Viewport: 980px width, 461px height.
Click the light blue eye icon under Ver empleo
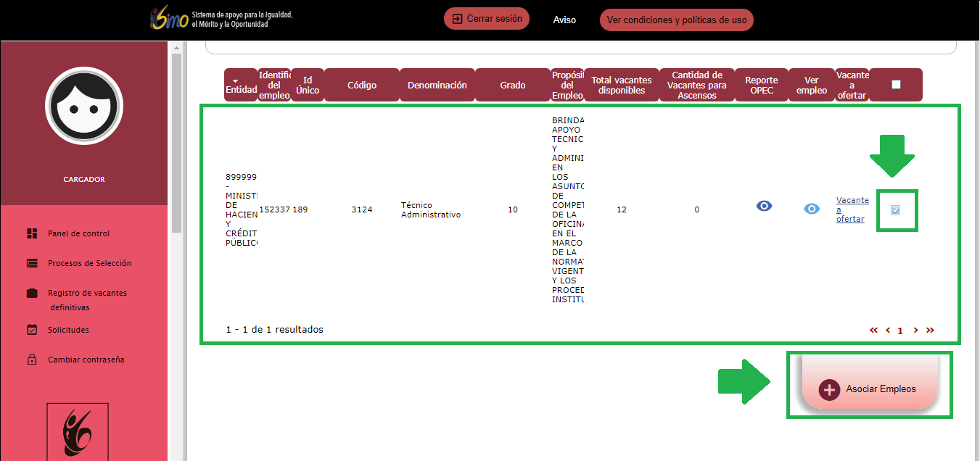click(812, 209)
